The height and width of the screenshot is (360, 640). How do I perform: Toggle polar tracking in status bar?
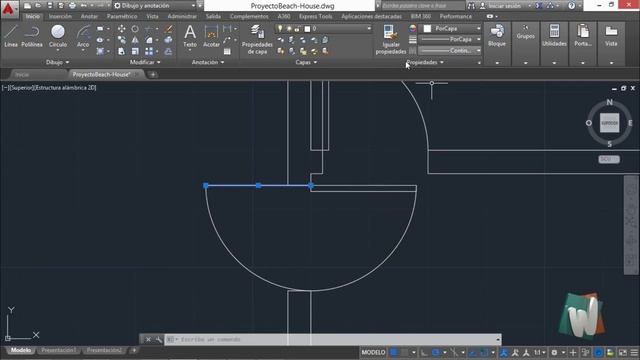(x=436, y=352)
